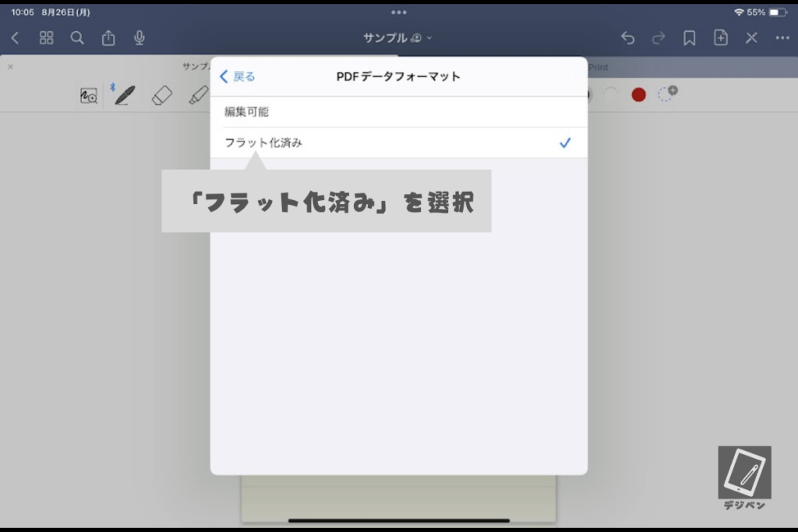Open the document grid thumbnails view

tap(46, 37)
